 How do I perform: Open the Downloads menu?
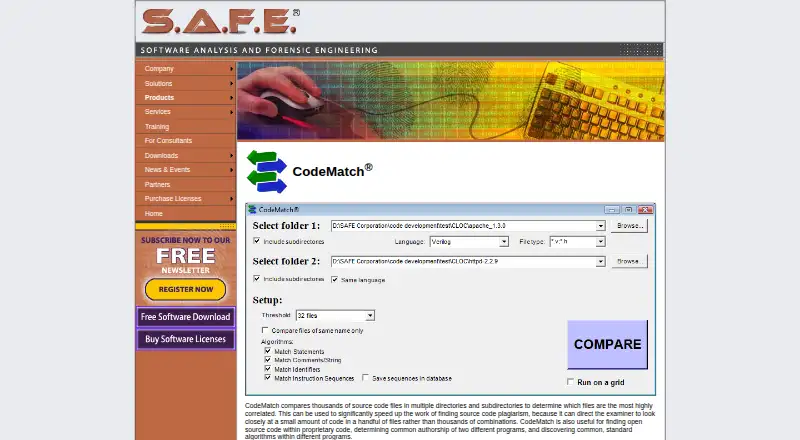185,156
